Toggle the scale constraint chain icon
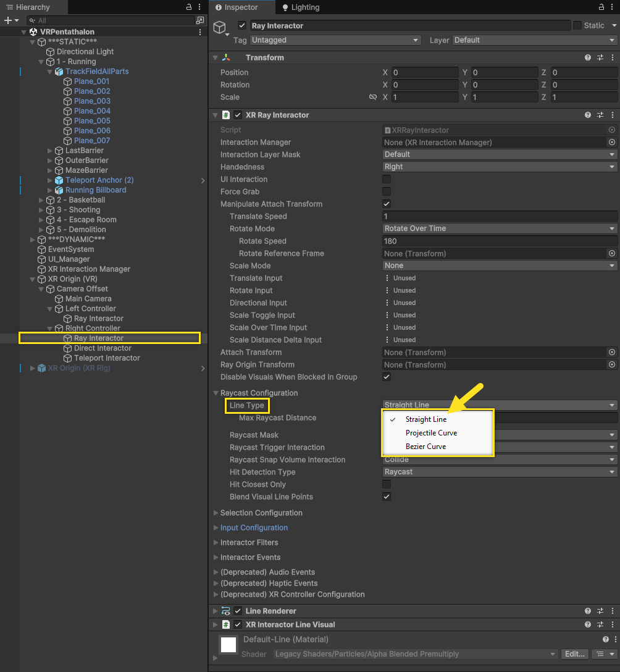This screenshot has width=620, height=672. click(372, 97)
